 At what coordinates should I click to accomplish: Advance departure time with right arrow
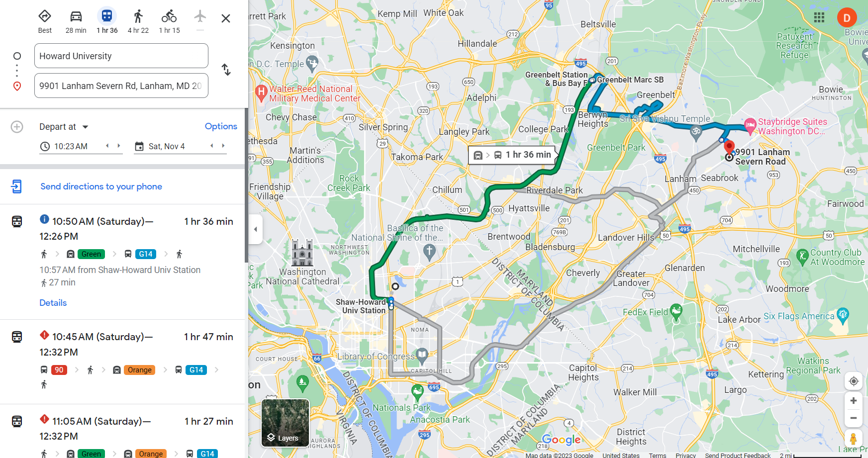(x=119, y=146)
